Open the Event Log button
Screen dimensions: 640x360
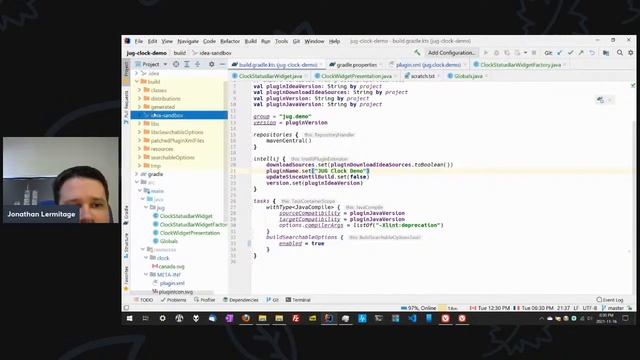coord(610,300)
